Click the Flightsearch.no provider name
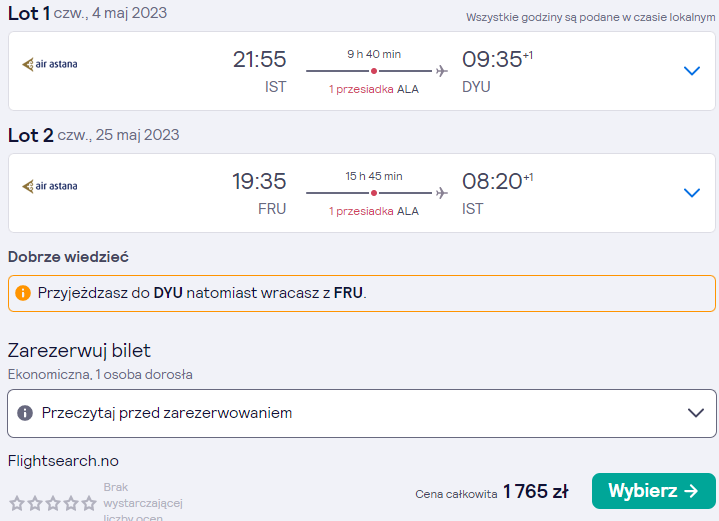The height and width of the screenshot is (521, 719). coord(63,460)
